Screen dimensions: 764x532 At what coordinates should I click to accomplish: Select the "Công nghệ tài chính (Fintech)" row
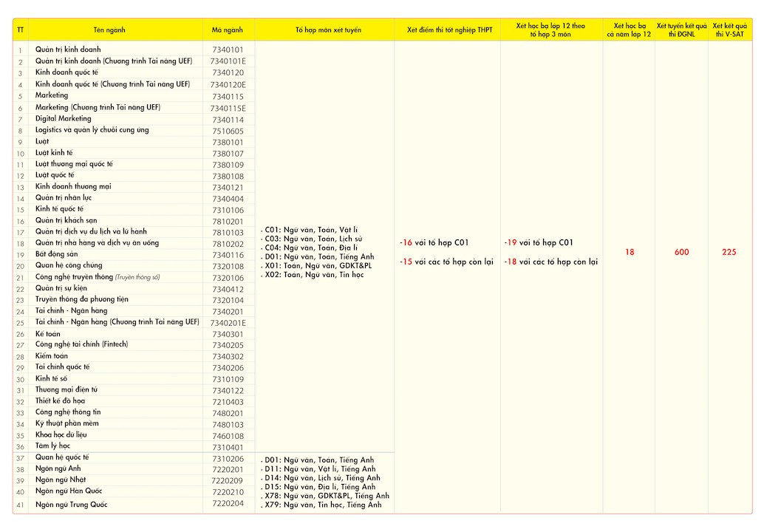[x=81, y=344]
